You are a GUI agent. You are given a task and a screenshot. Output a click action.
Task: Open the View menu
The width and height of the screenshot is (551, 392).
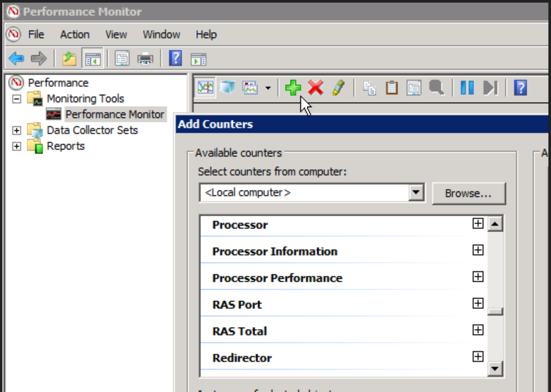tap(116, 34)
